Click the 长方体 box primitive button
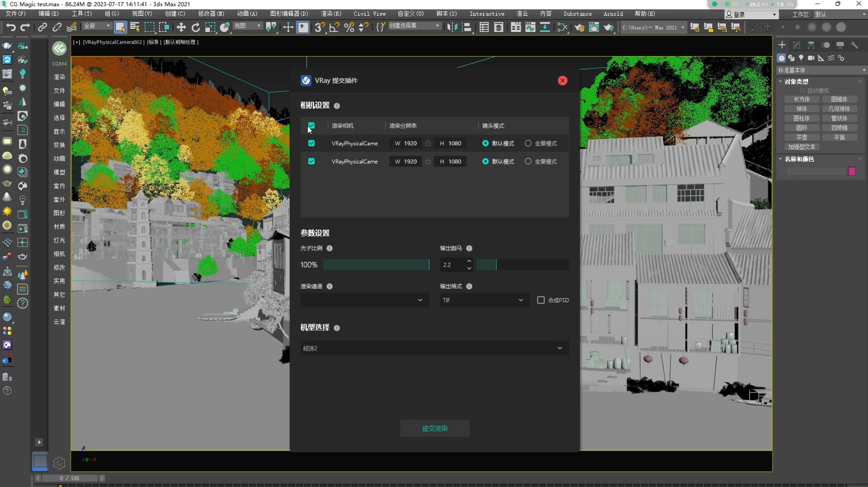 (801, 99)
